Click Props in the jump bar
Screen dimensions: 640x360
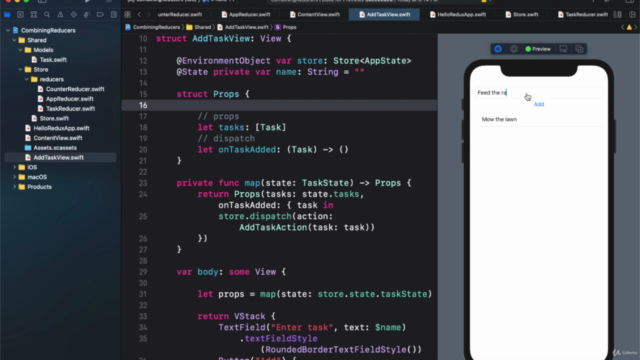(286, 27)
